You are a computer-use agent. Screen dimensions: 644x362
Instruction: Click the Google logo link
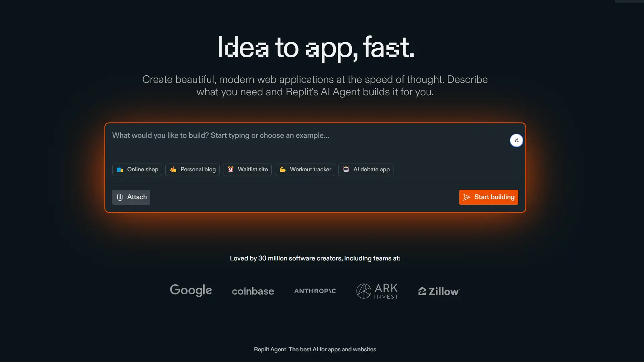pos(191,290)
